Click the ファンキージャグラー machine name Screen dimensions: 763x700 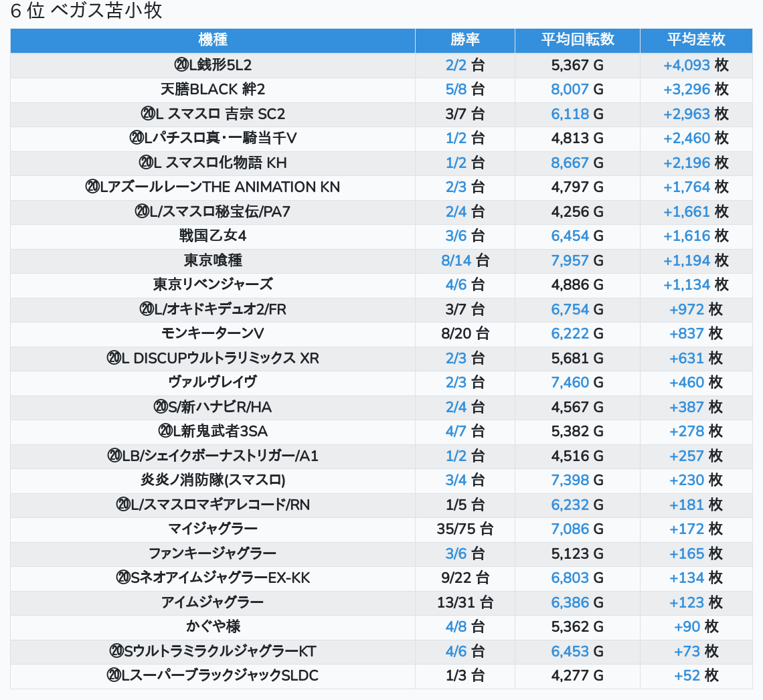213,553
